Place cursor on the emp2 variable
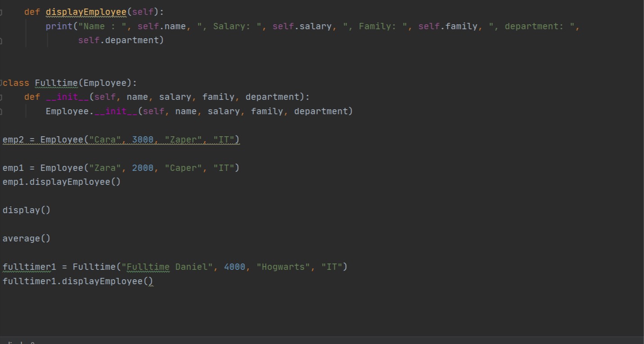Image resolution: width=644 pixels, height=344 pixels. coord(11,139)
